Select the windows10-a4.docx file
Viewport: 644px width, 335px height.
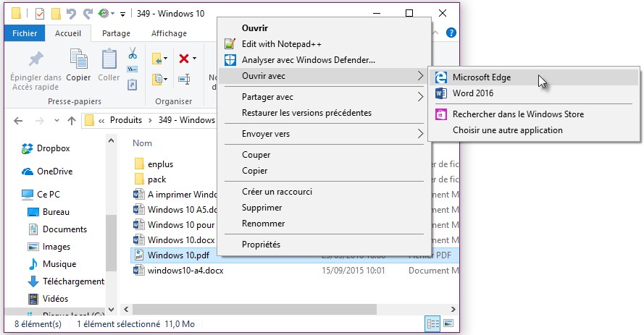[185, 270]
